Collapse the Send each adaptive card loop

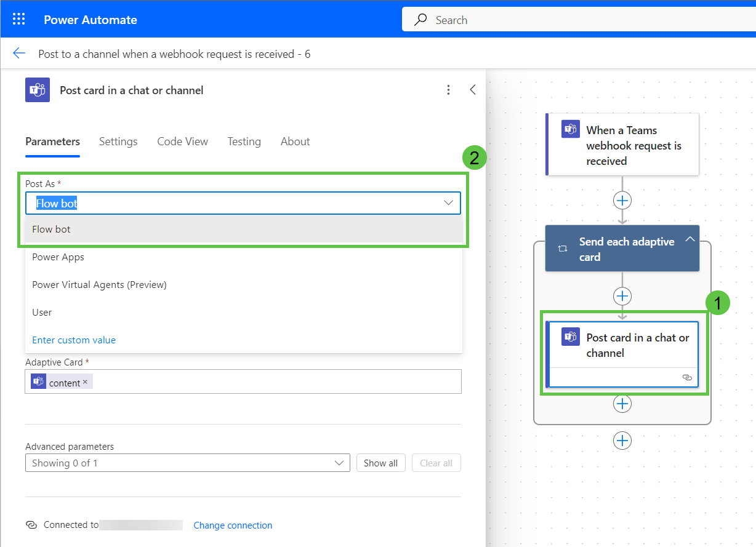click(x=690, y=239)
